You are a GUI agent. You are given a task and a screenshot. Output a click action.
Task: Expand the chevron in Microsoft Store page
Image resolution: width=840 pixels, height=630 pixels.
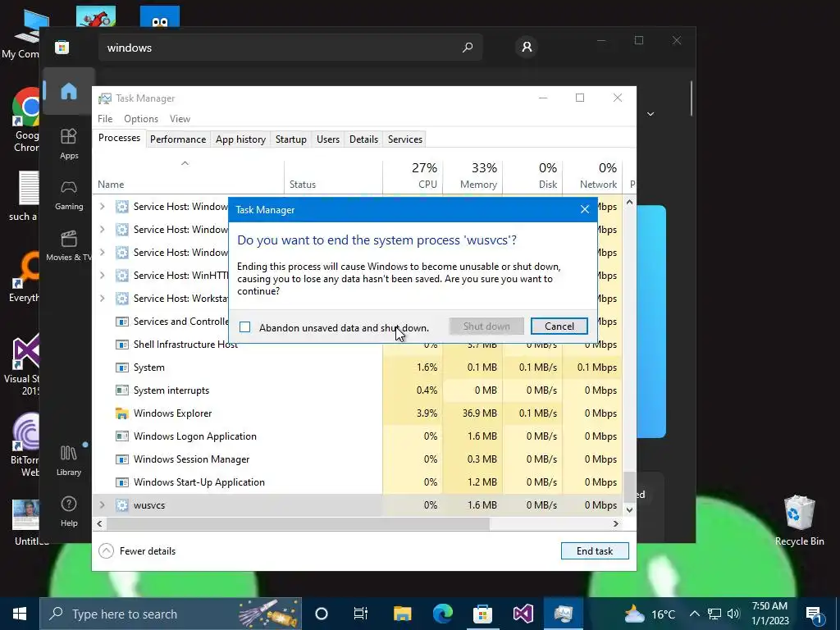pyautogui.click(x=651, y=113)
